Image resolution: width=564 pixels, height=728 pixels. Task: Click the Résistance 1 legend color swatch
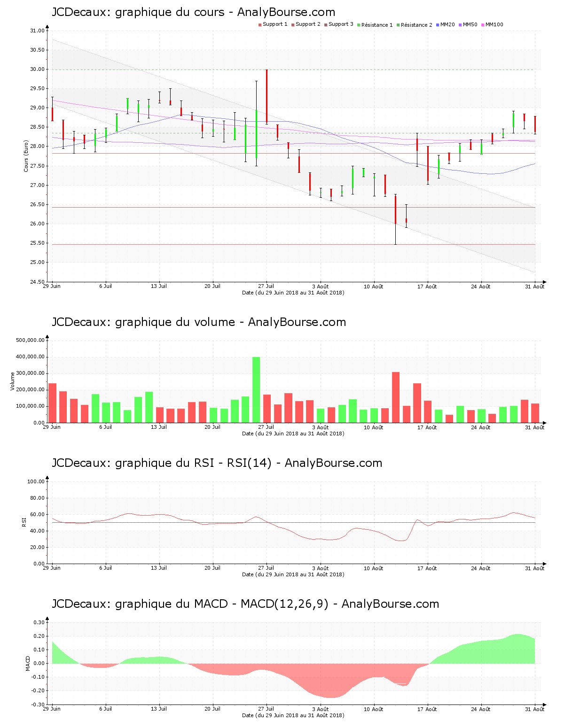[359, 25]
